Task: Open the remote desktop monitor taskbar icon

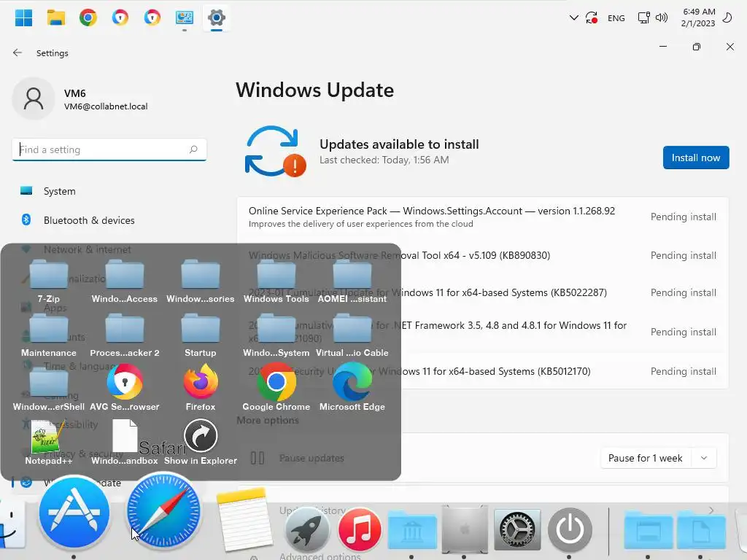Action: click(x=185, y=17)
